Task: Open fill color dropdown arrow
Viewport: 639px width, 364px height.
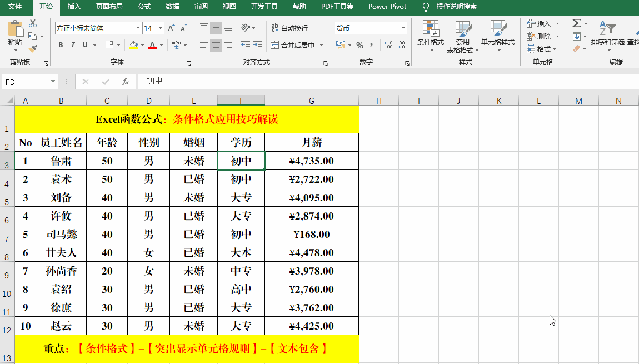Action: click(143, 45)
